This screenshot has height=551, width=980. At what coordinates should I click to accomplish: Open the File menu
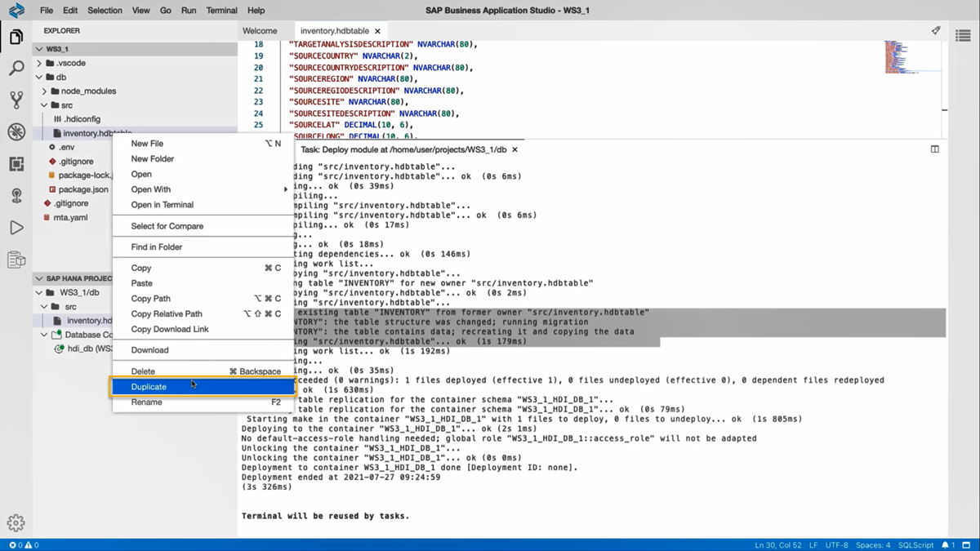tap(47, 11)
